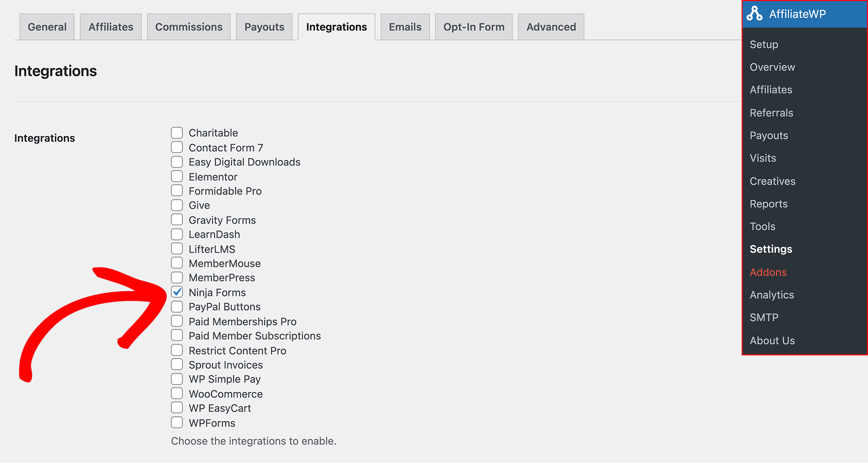Open the Addons sidebar link
The width and height of the screenshot is (868, 463).
tap(768, 272)
